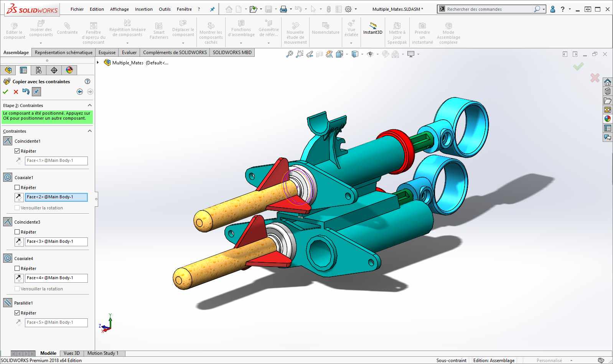Collapse the Etape 2: Contraintes section
This screenshot has width=613, height=364.
[x=90, y=105]
